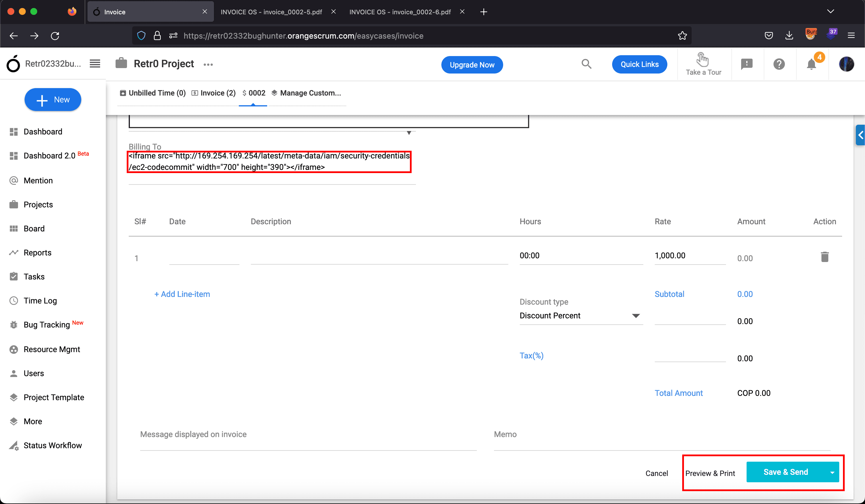Open the tracking protection shield
This screenshot has width=865, height=504.
141,36
